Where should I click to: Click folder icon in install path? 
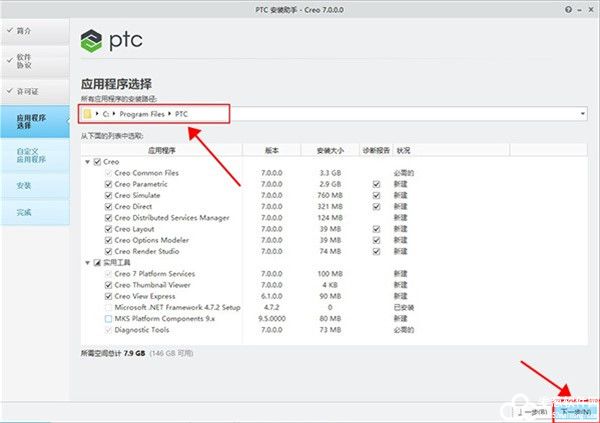tap(88, 114)
